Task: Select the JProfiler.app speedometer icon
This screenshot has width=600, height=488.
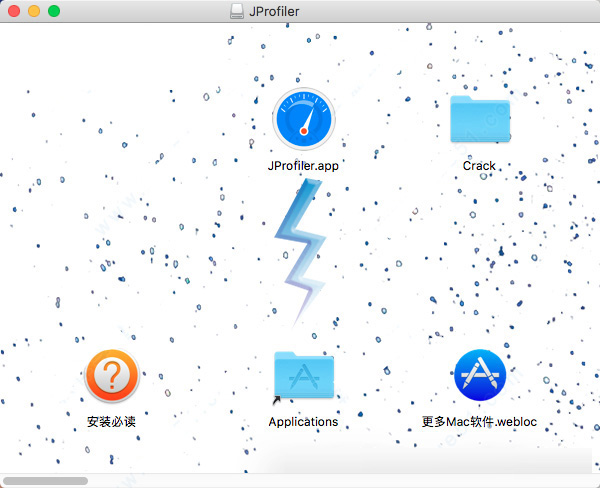Action: tap(304, 119)
